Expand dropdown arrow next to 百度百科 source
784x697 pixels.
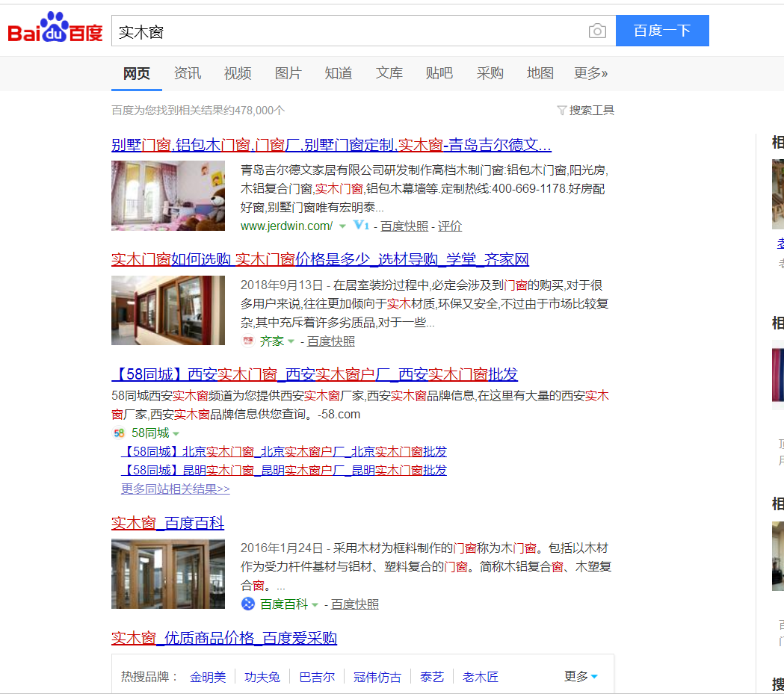315,604
